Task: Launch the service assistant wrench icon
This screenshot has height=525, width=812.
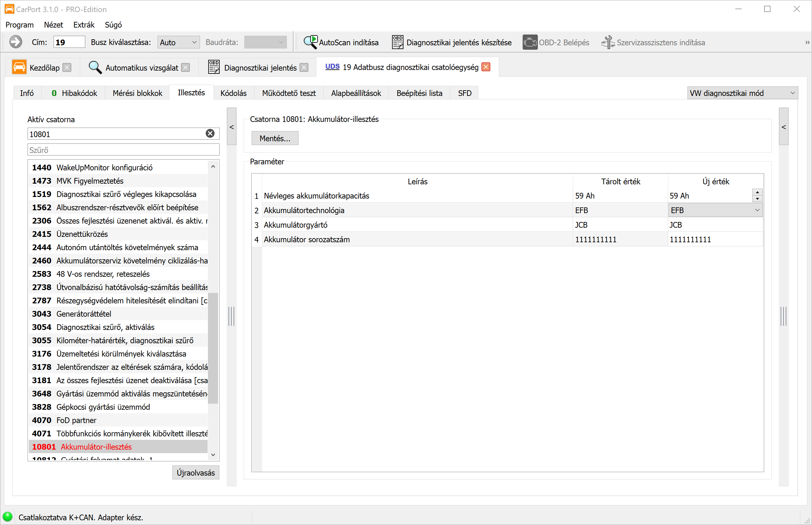Action: [x=608, y=42]
